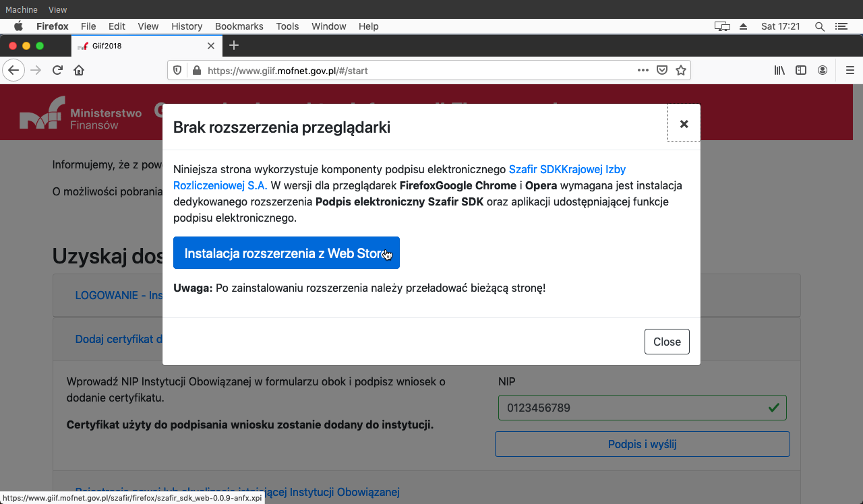Show tracking protection shield info

point(177,70)
